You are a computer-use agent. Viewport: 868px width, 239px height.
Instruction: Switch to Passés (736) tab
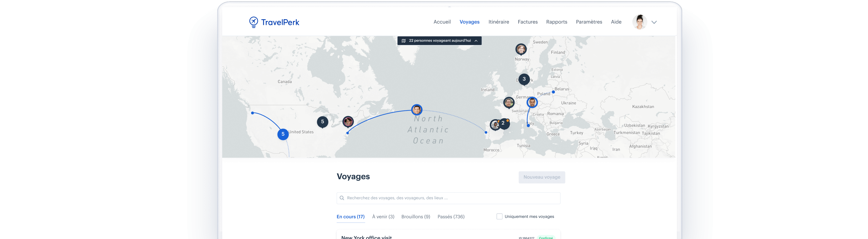(x=450, y=217)
